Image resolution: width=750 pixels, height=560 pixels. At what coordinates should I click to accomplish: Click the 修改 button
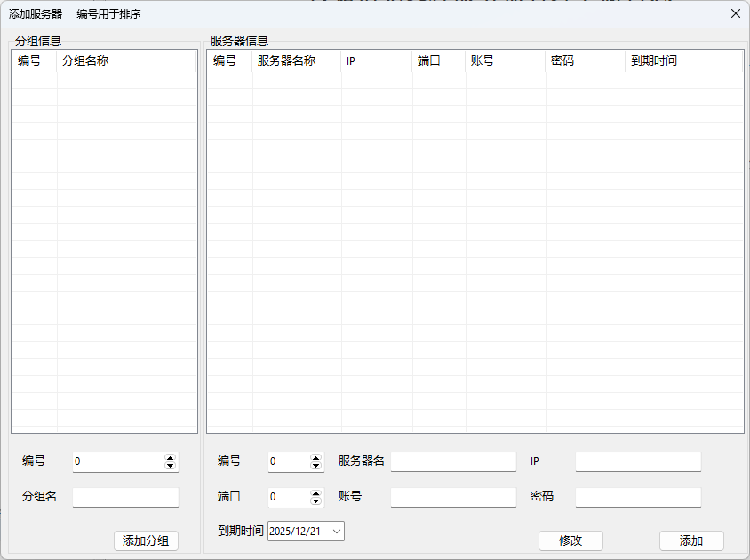pos(570,540)
